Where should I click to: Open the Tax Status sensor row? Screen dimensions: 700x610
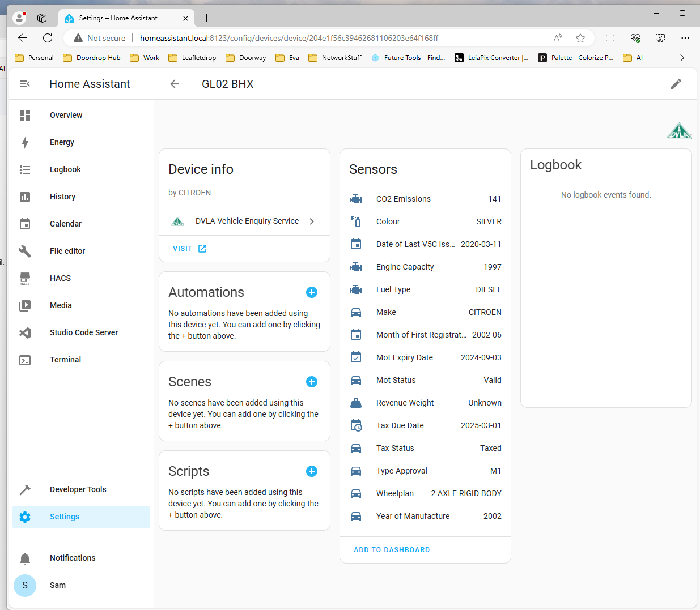point(425,448)
